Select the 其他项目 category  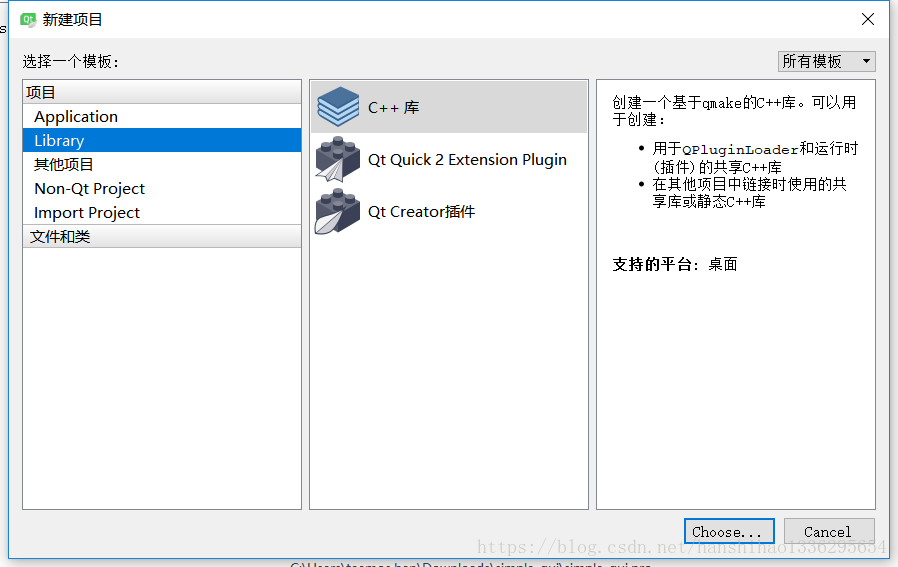coord(162,164)
